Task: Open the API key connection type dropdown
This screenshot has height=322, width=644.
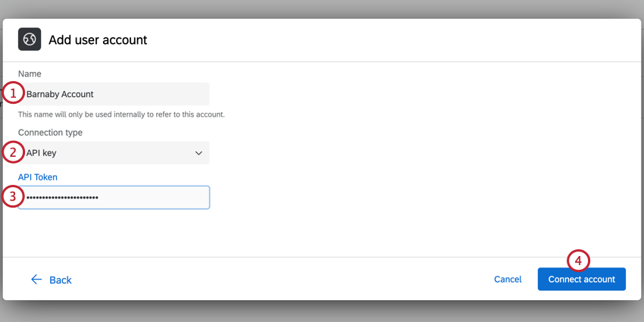Action: (114, 153)
